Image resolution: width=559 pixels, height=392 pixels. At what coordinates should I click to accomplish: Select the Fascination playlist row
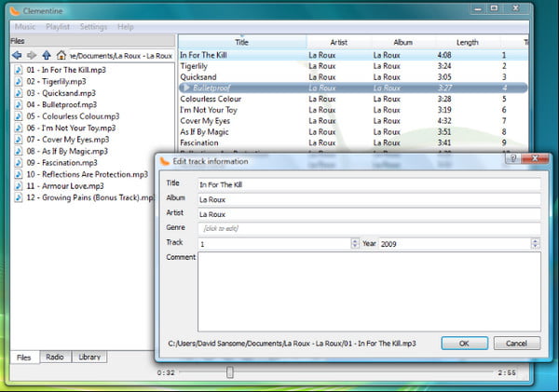click(x=353, y=142)
